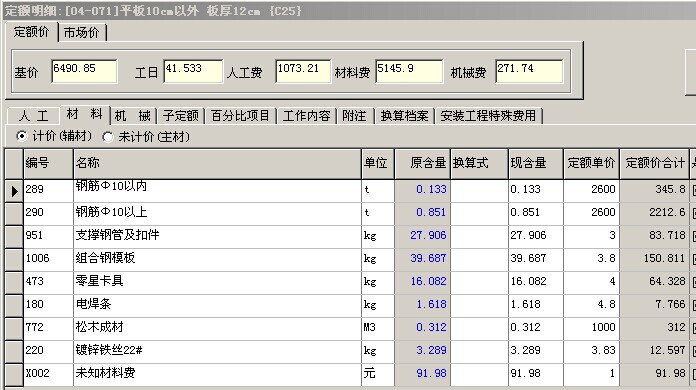Open the 安装工程特殊费用 tab
Viewport: 696px width, 390px height.
[x=488, y=116]
